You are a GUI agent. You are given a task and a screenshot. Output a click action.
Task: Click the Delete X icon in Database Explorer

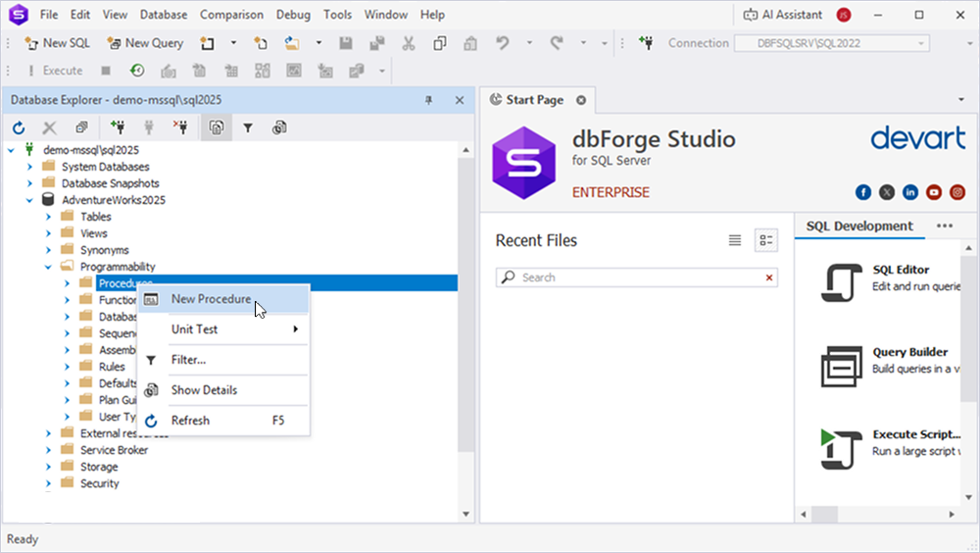point(49,128)
